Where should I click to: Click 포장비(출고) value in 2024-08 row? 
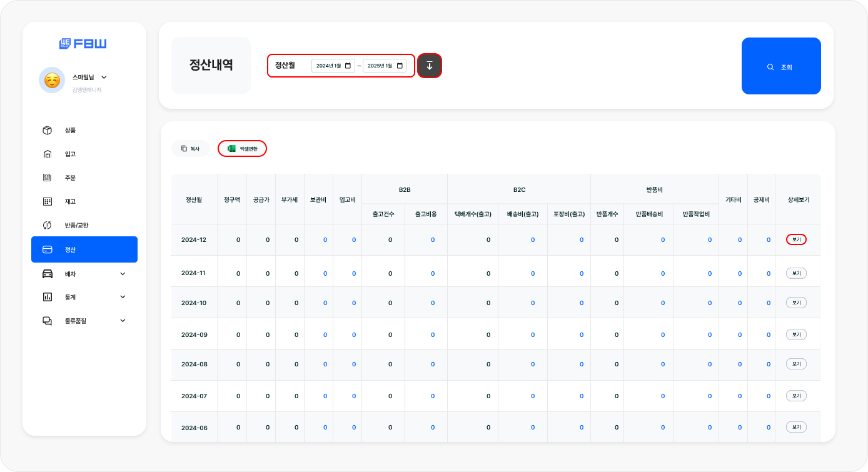pos(582,364)
